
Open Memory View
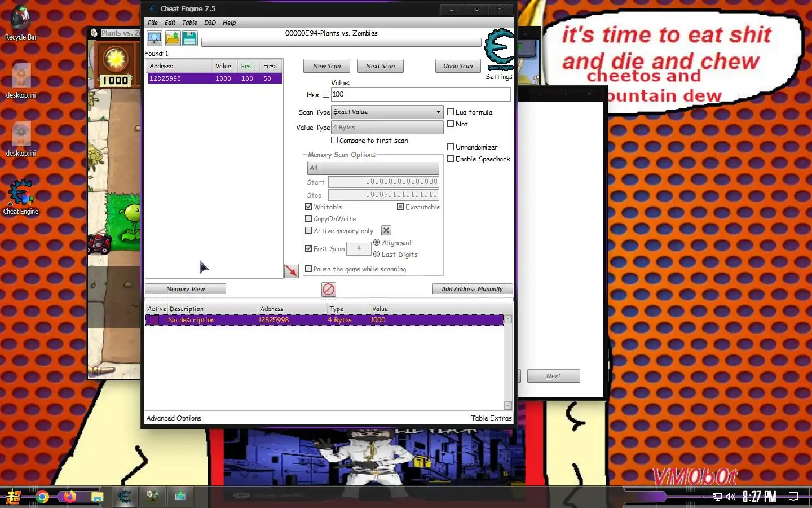[x=186, y=289]
